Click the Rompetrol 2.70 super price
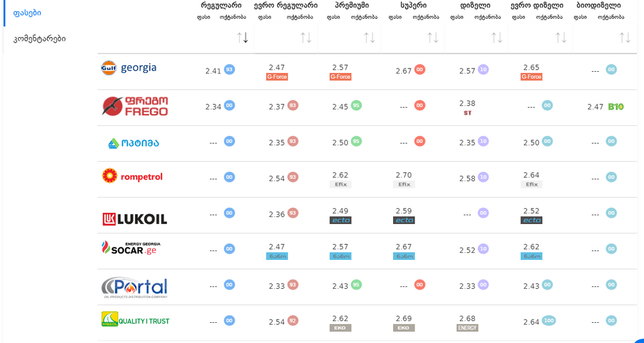The image size is (644, 343). [x=404, y=175]
